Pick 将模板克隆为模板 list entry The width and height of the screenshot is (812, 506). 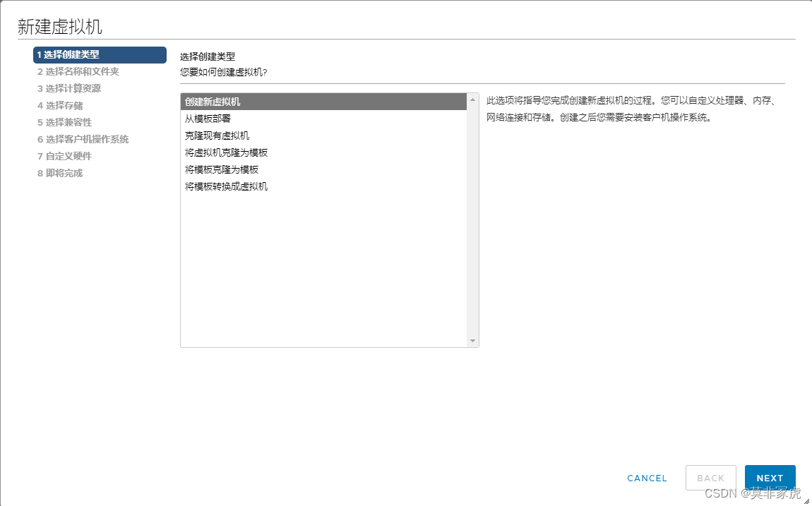coord(323,169)
